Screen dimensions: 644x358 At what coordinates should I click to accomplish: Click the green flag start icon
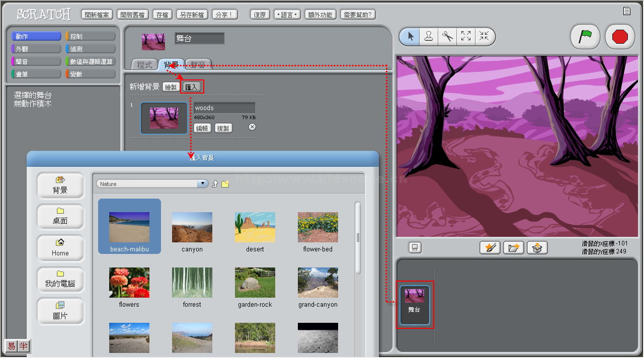pos(585,37)
